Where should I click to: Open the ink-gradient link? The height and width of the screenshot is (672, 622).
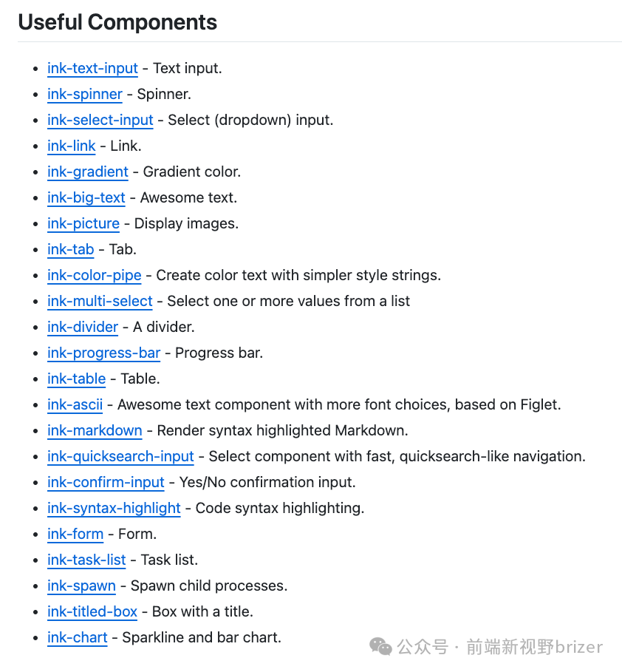[x=87, y=172]
